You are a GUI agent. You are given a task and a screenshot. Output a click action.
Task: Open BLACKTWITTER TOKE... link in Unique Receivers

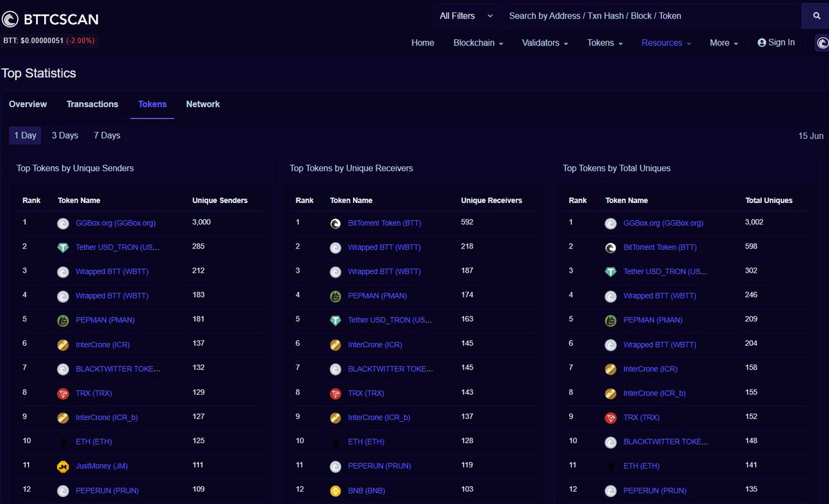[x=391, y=369]
